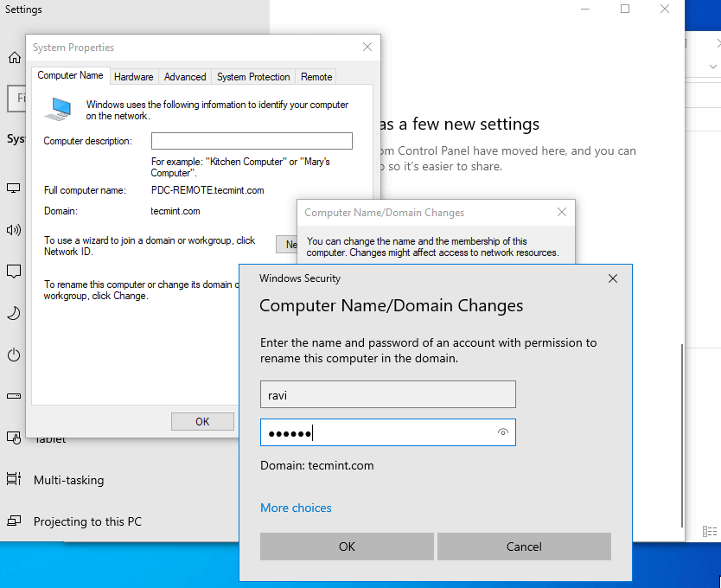
Task: Expand More choices in Windows Security
Action: (x=296, y=508)
